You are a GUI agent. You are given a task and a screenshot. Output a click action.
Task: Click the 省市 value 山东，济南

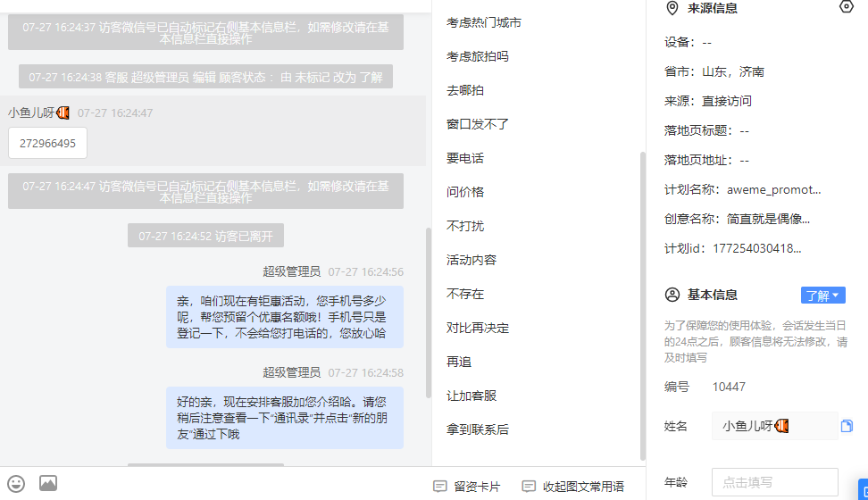[x=733, y=72]
